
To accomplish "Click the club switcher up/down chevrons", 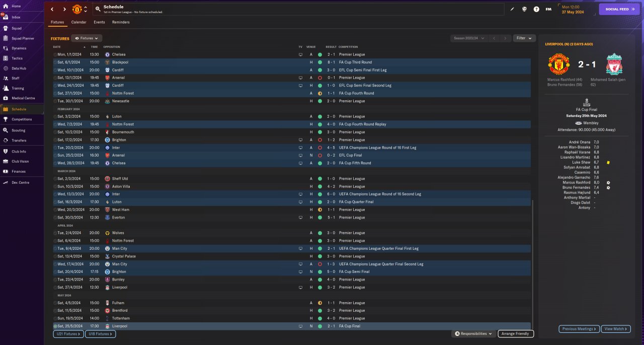I will [x=86, y=9].
